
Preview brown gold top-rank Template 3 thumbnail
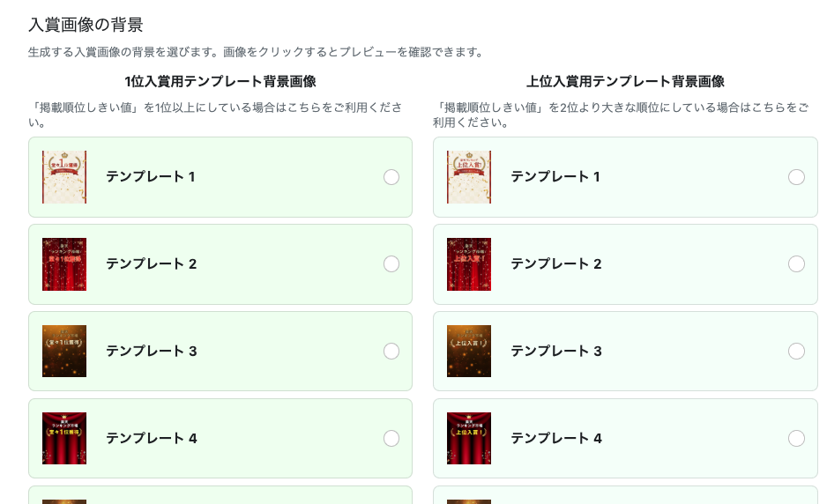click(x=469, y=352)
